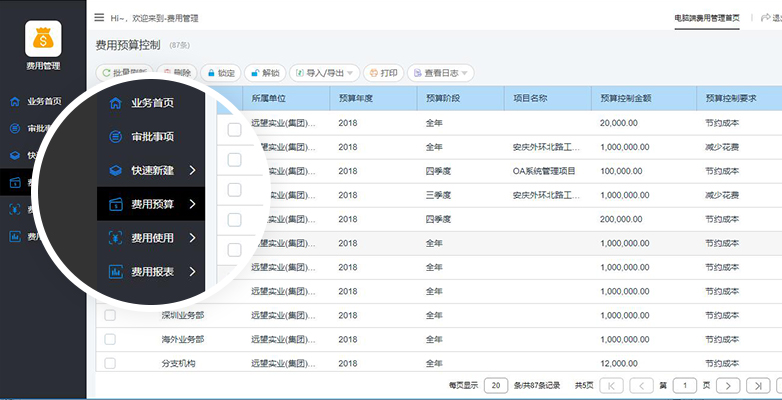Viewport: 782px width, 400px height.
Task: Click the 解锁 unlock button
Action: coord(265,73)
